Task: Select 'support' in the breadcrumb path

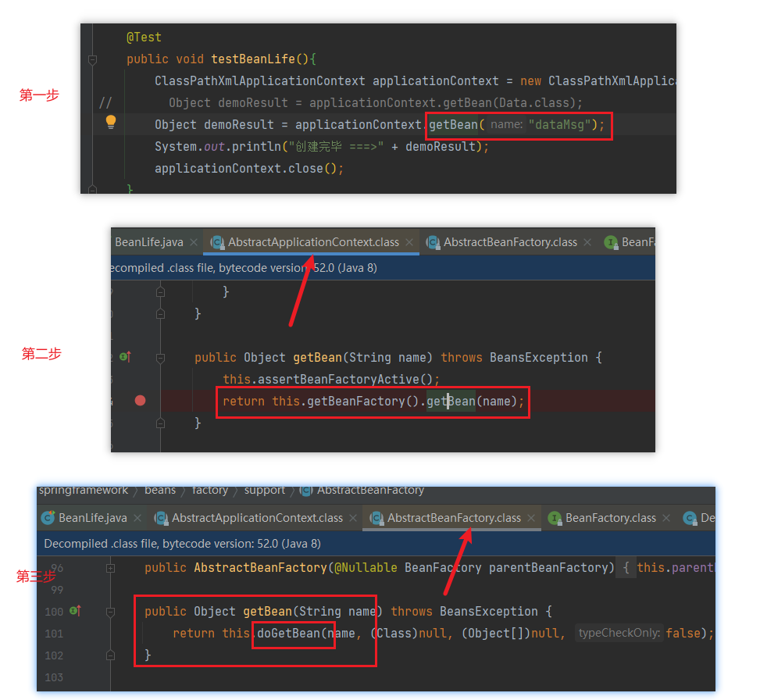Action: (265, 491)
